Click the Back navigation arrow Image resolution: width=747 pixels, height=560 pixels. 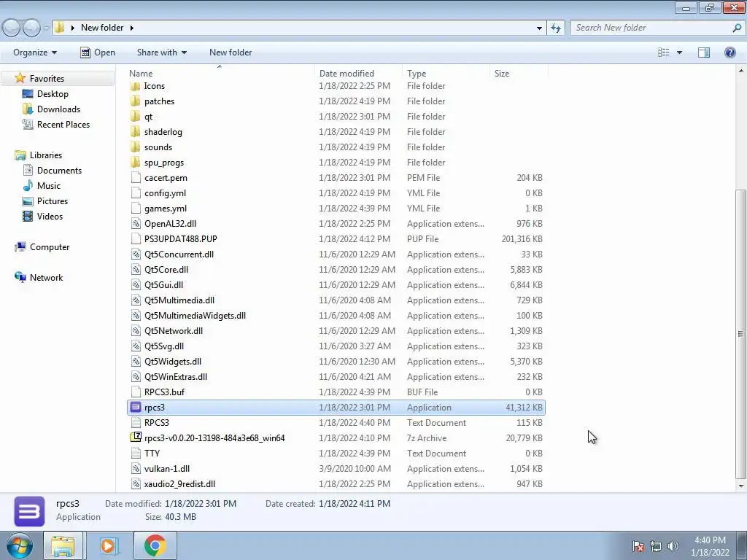pyautogui.click(x=12, y=28)
